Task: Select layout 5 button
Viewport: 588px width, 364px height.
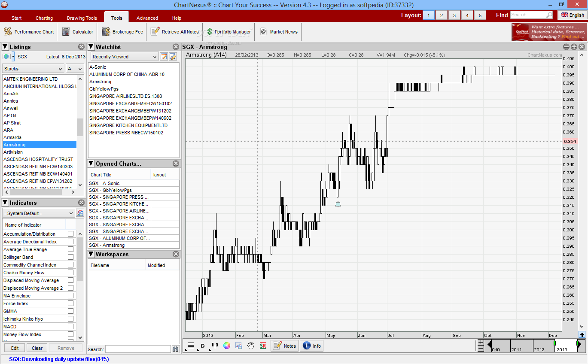Action: (x=480, y=15)
